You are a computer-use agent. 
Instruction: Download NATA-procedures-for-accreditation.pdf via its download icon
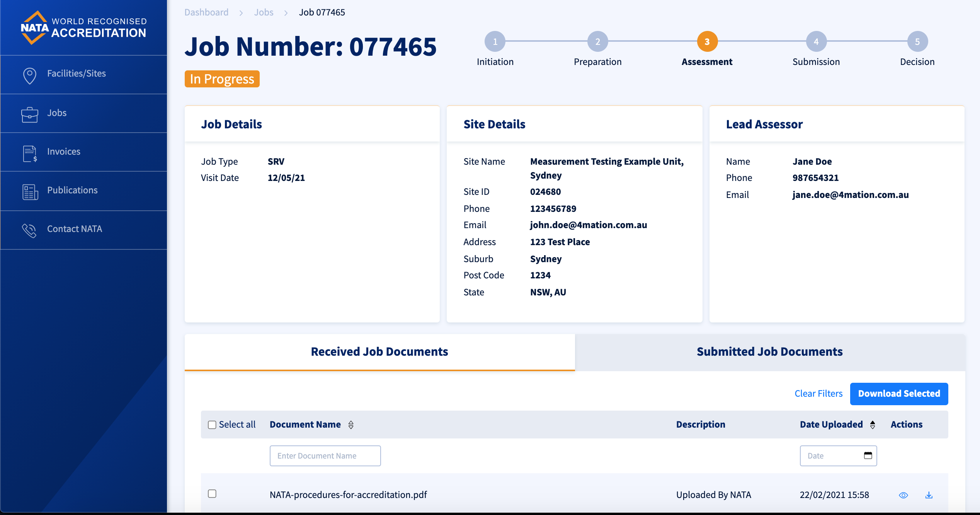tap(929, 495)
